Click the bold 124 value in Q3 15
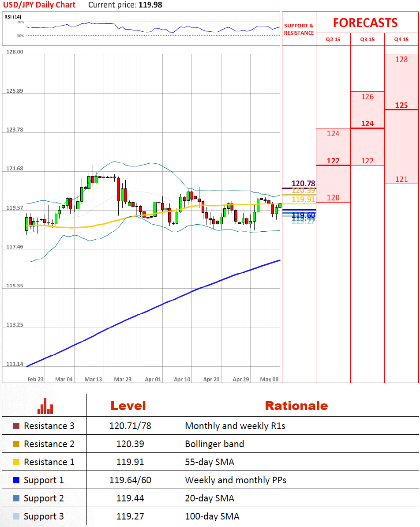This screenshot has height=527, width=420. (367, 124)
